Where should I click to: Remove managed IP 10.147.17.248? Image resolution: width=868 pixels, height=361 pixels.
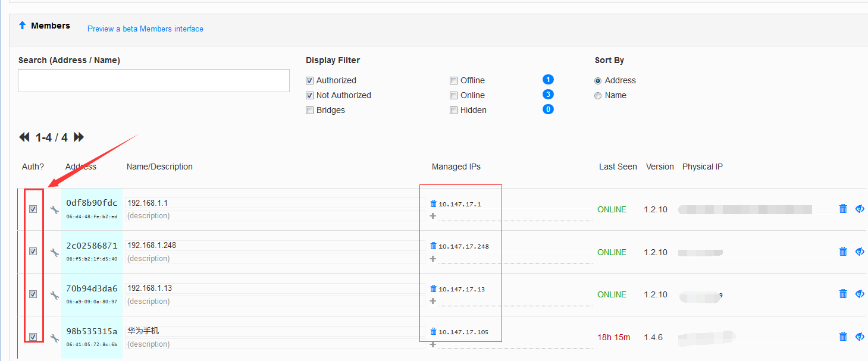tap(433, 246)
